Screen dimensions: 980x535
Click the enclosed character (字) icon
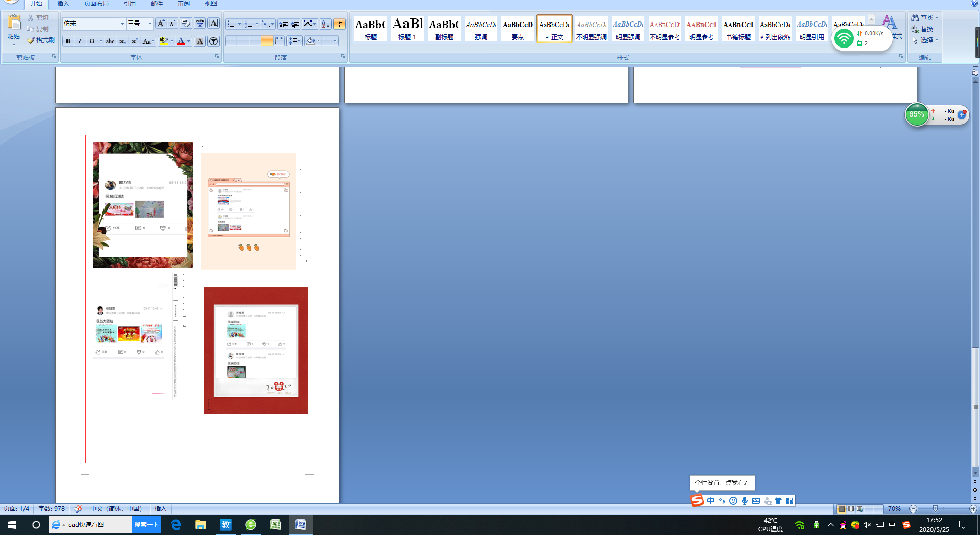213,41
